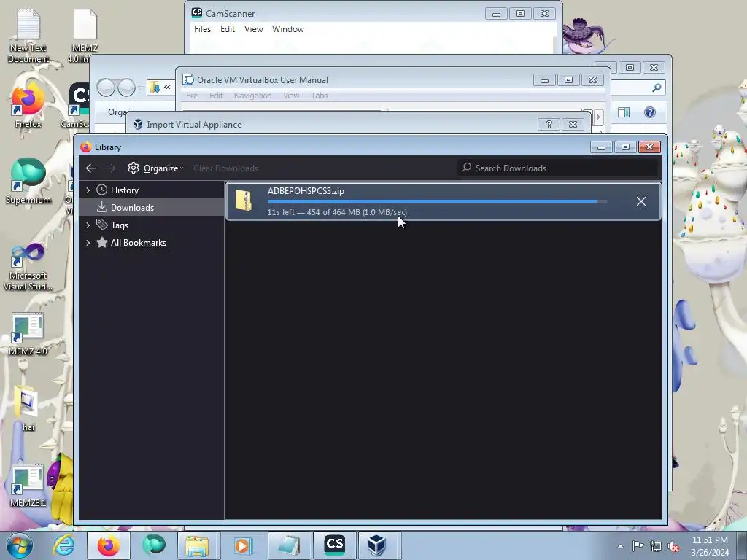Open View menu in CamScanner
The height and width of the screenshot is (560, 747).
point(253,29)
